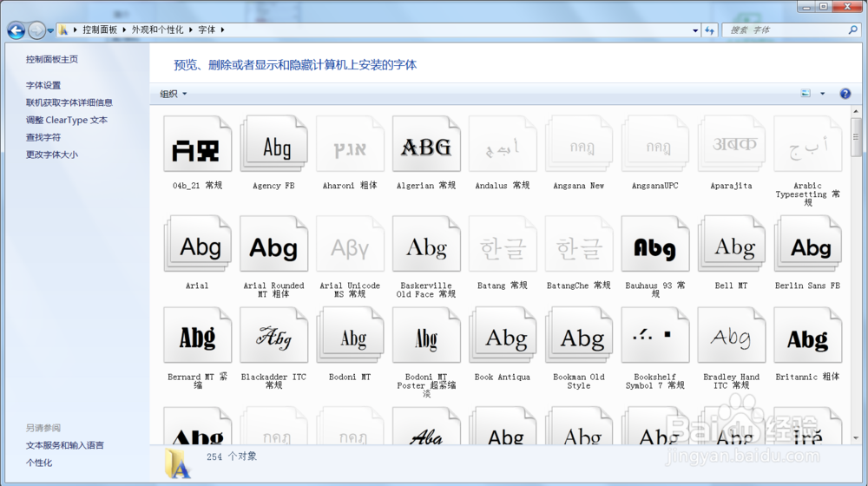Select the Arial Unicode MS font icon

point(351,244)
